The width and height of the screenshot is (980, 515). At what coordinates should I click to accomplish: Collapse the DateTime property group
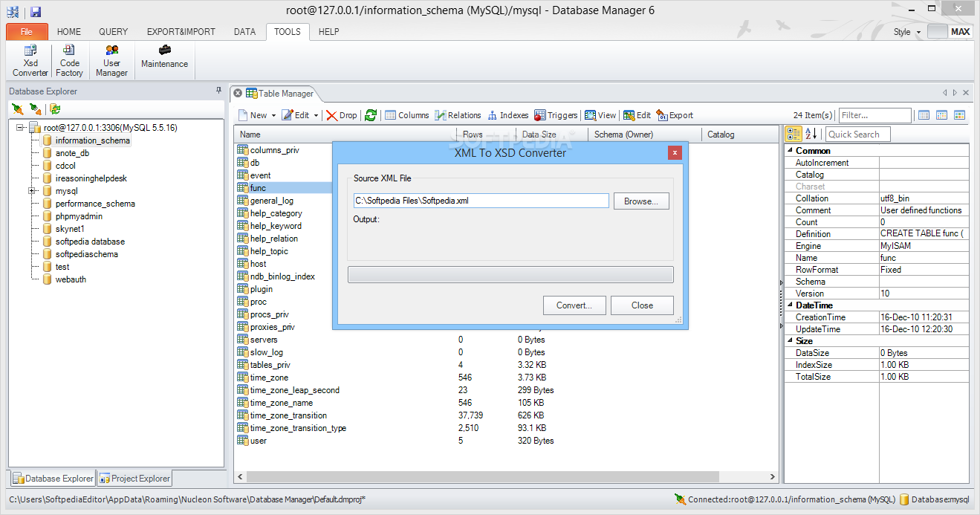point(790,305)
